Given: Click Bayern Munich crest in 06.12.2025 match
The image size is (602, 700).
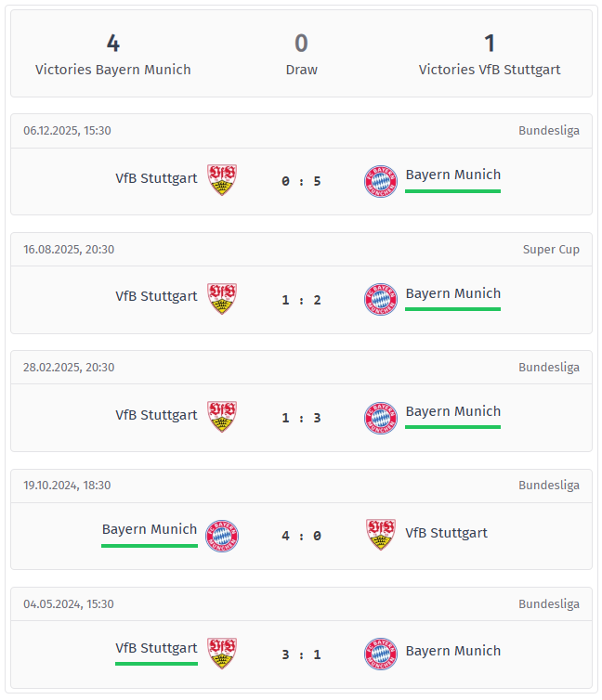Looking at the screenshot, I should [x=380, y=181].
